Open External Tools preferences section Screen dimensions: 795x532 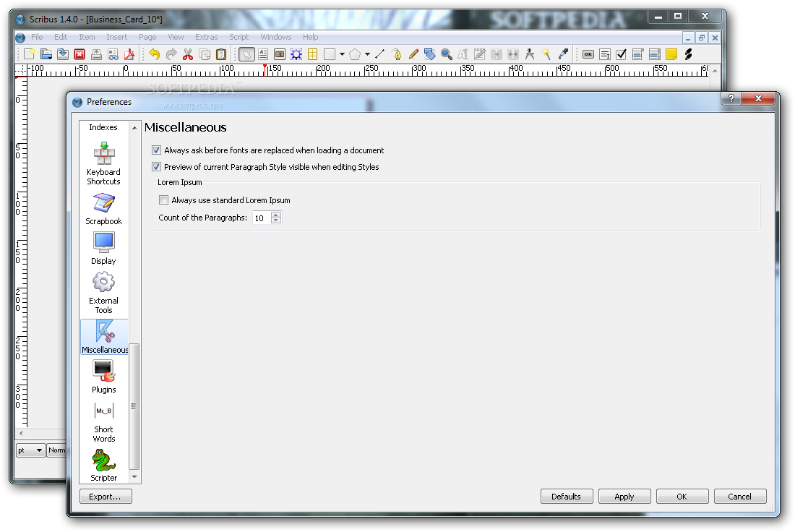tap(104, 293)
